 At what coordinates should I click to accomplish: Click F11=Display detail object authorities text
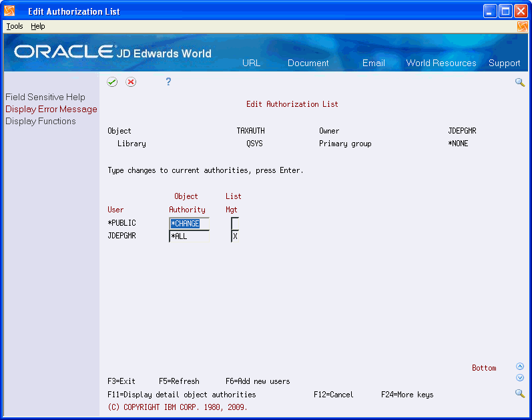[182, 395]
